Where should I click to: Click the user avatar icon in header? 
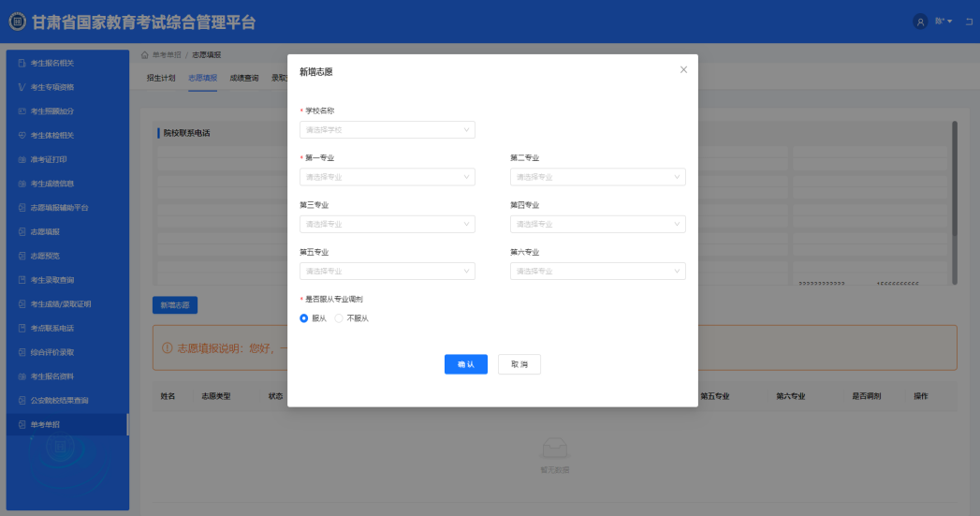coord(920,22)
